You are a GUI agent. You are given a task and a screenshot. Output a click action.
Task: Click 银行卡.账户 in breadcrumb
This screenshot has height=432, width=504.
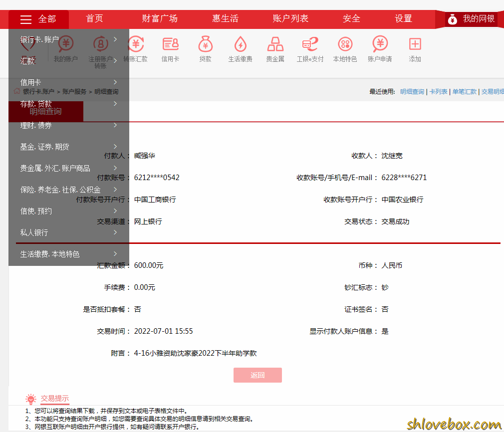click(x=38, y=92)
